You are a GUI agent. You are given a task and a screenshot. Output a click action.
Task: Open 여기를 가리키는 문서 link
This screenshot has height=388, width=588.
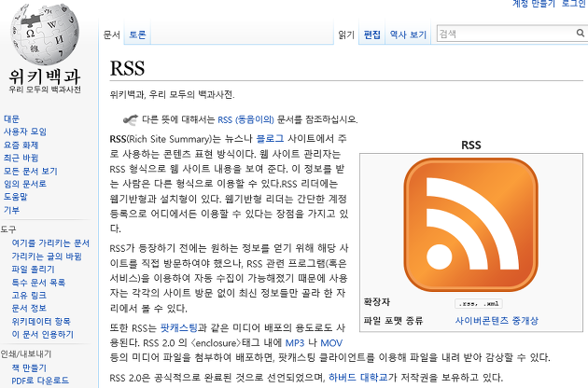tap(50, 243)
